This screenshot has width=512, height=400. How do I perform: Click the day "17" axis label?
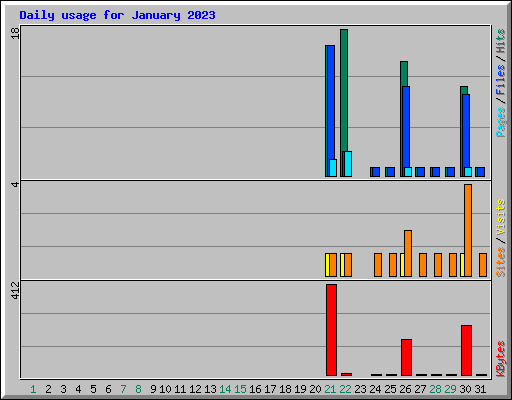click(270, 389)
